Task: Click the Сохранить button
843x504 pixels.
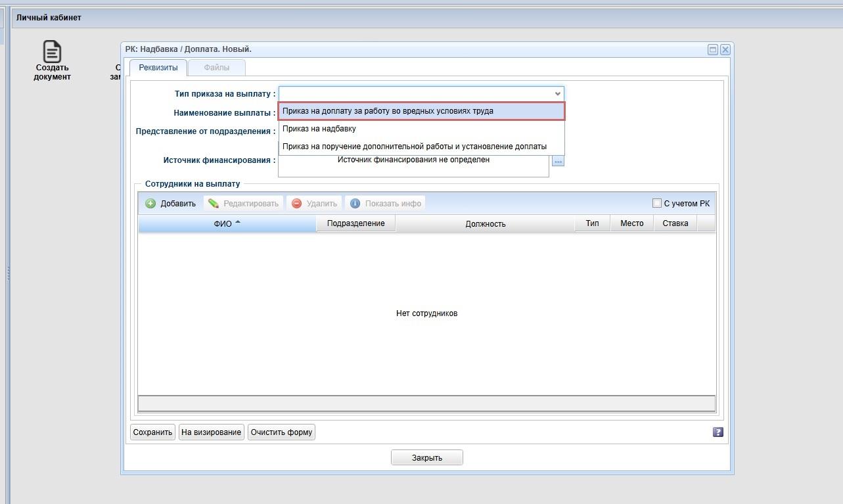Action: tap(152, 432)
